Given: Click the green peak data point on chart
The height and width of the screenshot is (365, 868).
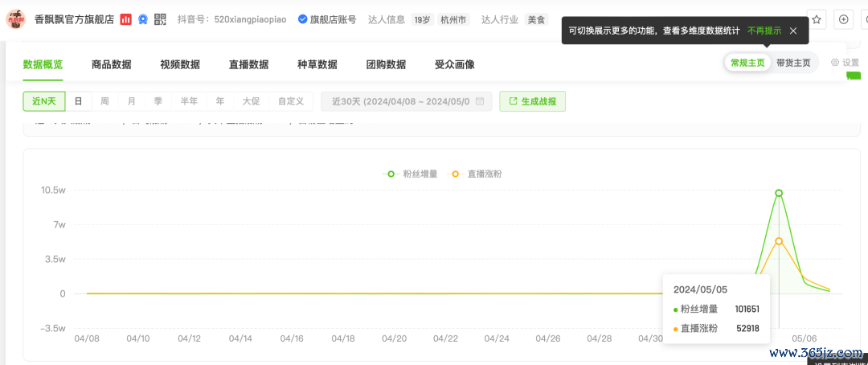Looking at the screenshot, I should click(779, 193).
